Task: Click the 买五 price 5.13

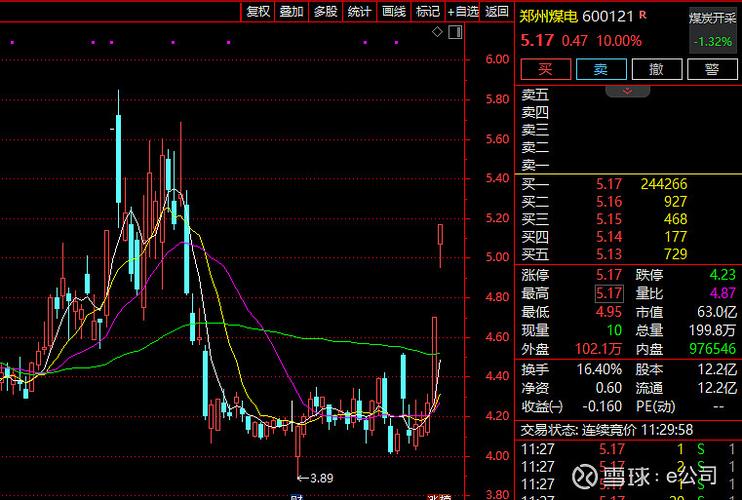Action: point(609,254)
